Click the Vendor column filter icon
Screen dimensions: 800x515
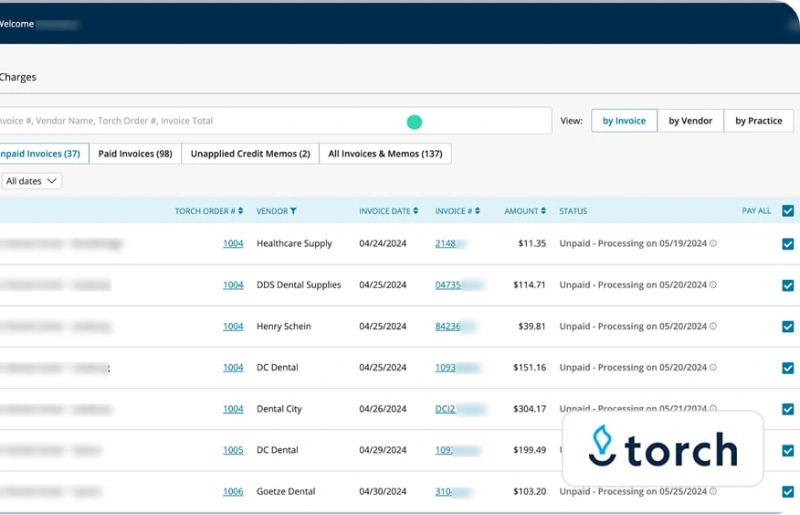293,211
